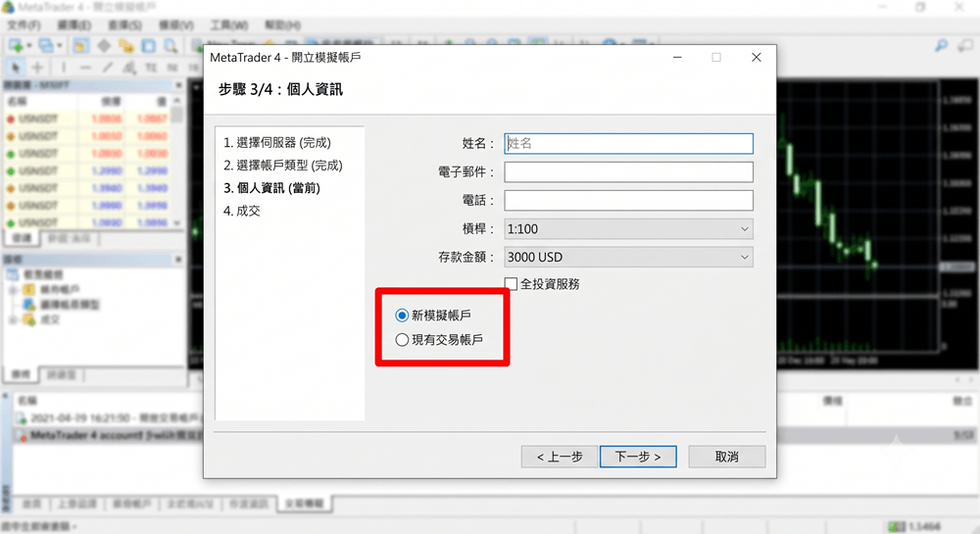Select the Equidistant Channel tool
This screenshot has height=534, width=980.
pyautogui.click(x=129, y=67)
